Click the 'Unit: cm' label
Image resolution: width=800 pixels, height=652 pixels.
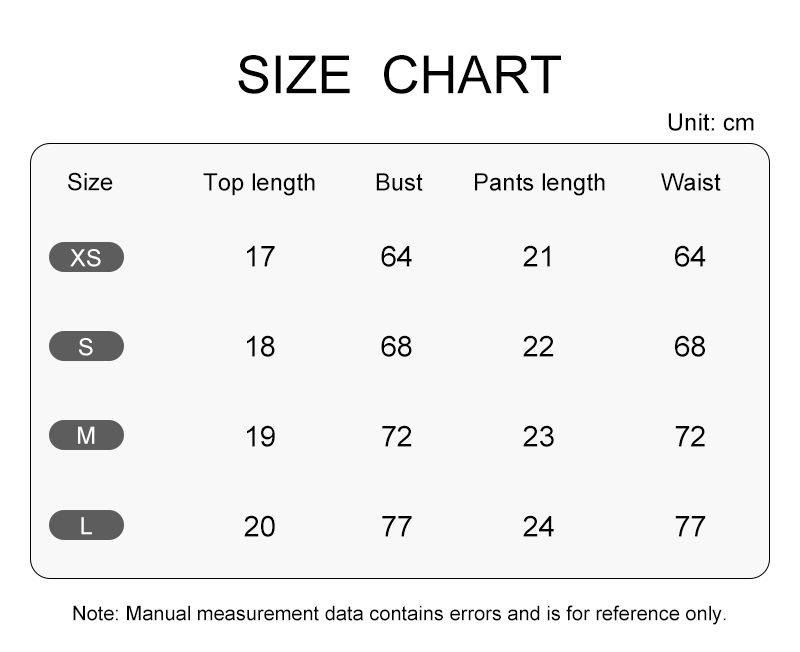click(x=710, y=123)
